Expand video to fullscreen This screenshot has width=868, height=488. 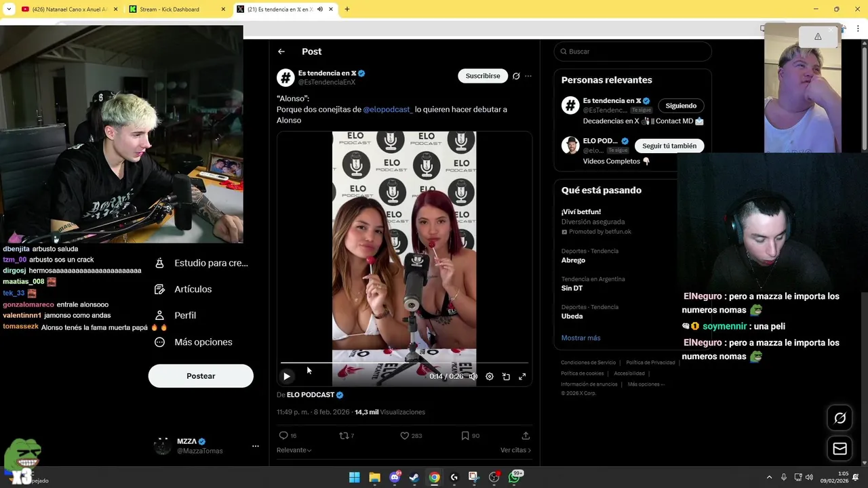point(522,376)
